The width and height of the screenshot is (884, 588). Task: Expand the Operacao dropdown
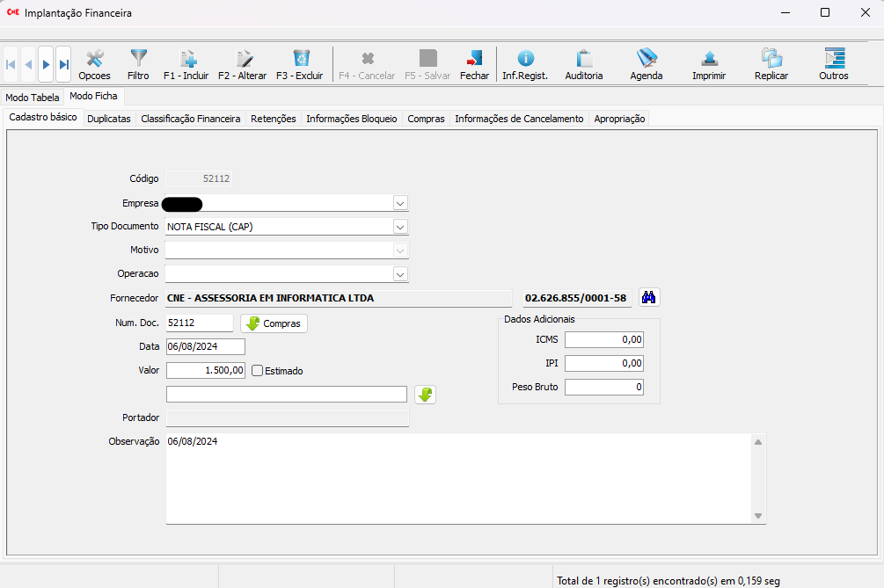tap(400, 274)
